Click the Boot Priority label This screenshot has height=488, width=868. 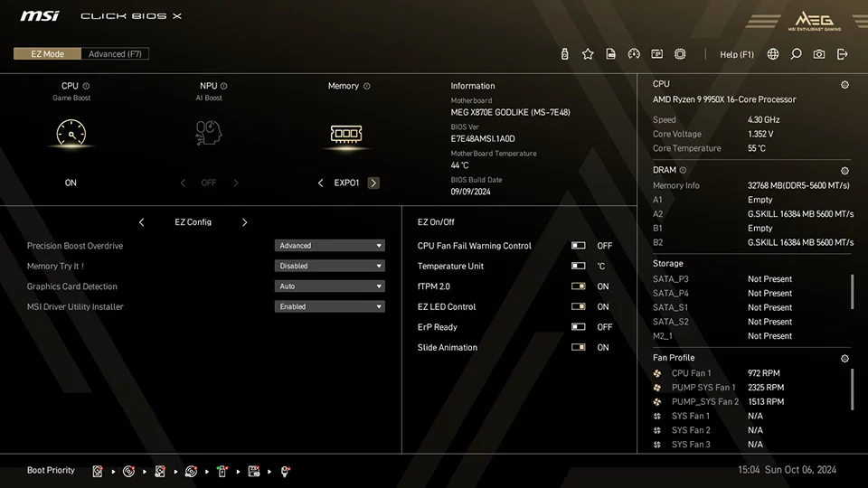tap(51, 470)
